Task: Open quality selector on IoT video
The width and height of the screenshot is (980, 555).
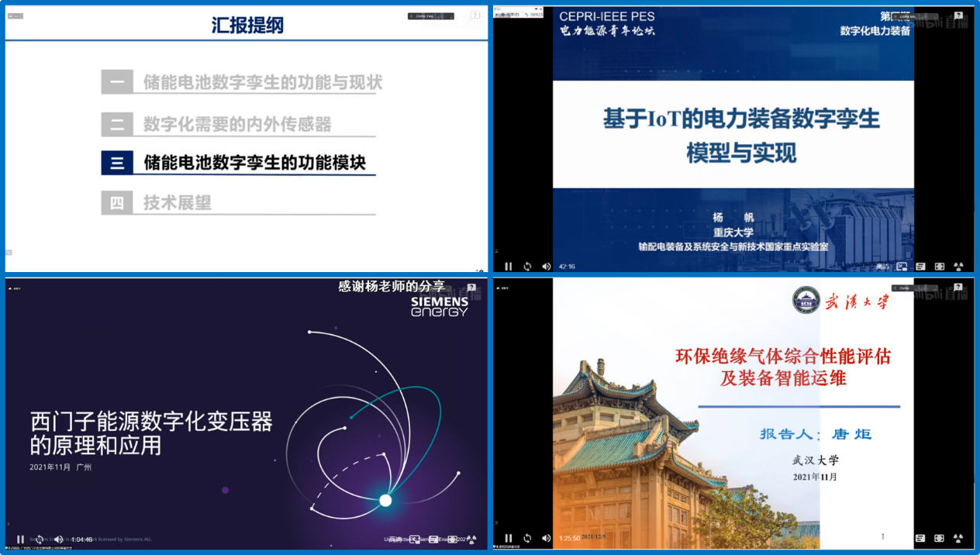Action: (882, 267)
